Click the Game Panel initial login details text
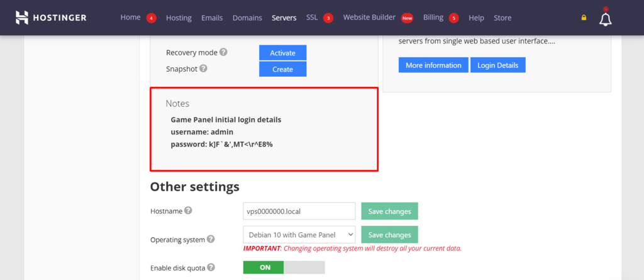 coord(226,120)
